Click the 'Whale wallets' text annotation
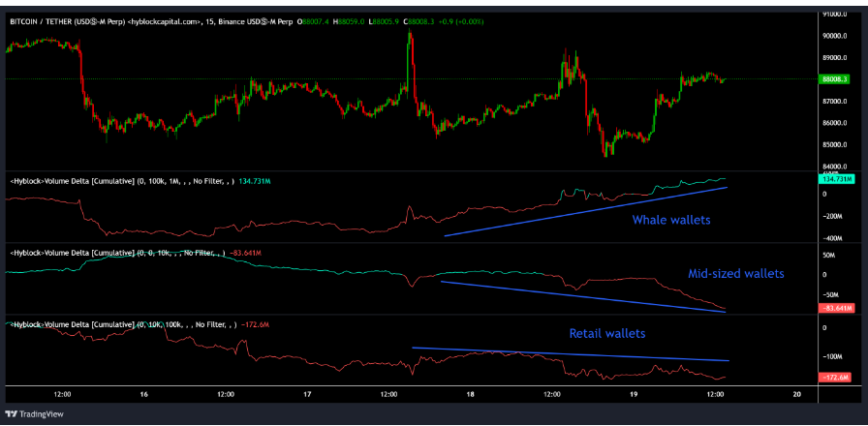This screenshot has width=868, height=426. (670, 220)
